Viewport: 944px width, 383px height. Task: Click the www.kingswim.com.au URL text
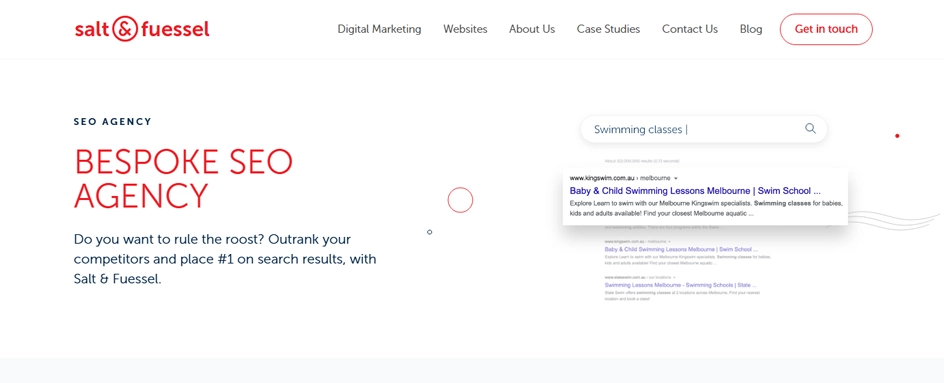601,178
